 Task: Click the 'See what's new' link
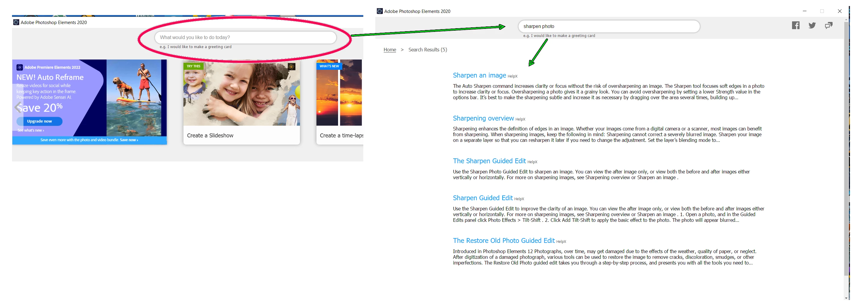[x=31, y=130]
